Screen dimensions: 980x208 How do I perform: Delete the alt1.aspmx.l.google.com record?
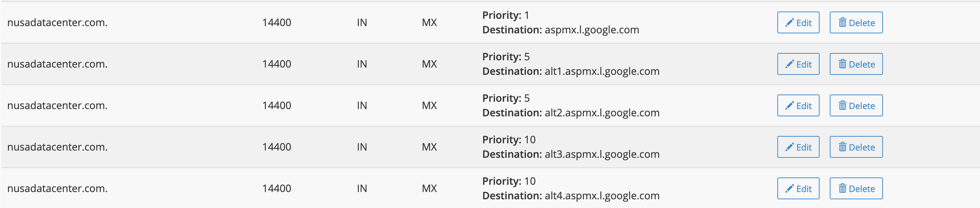click(x=856, y=64)
